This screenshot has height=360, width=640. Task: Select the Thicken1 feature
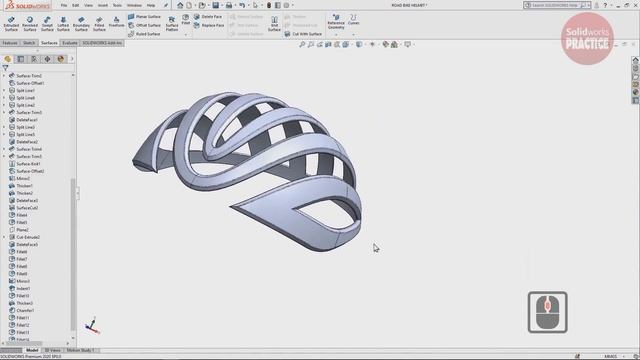pyautogui.click(x=21, y=186)
